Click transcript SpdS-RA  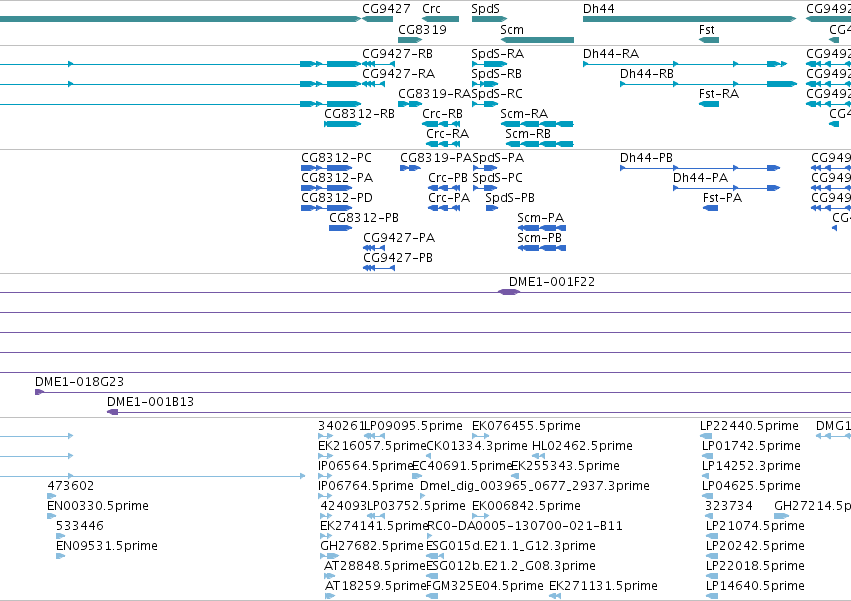click(x=489, y=64)
